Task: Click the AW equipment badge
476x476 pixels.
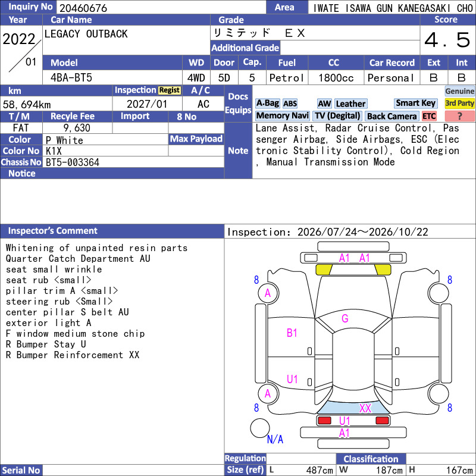Action: (x=324, y=104)
